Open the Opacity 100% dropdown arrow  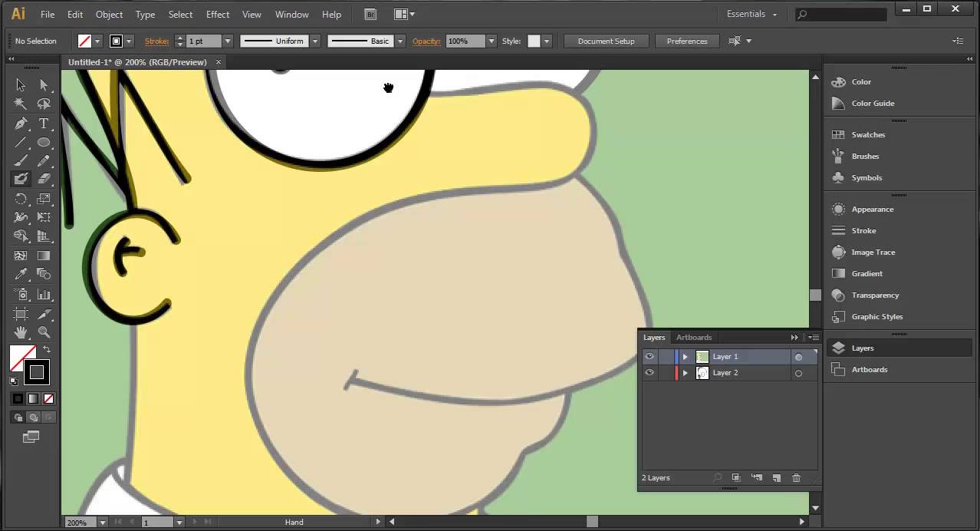tap(491, 41)
